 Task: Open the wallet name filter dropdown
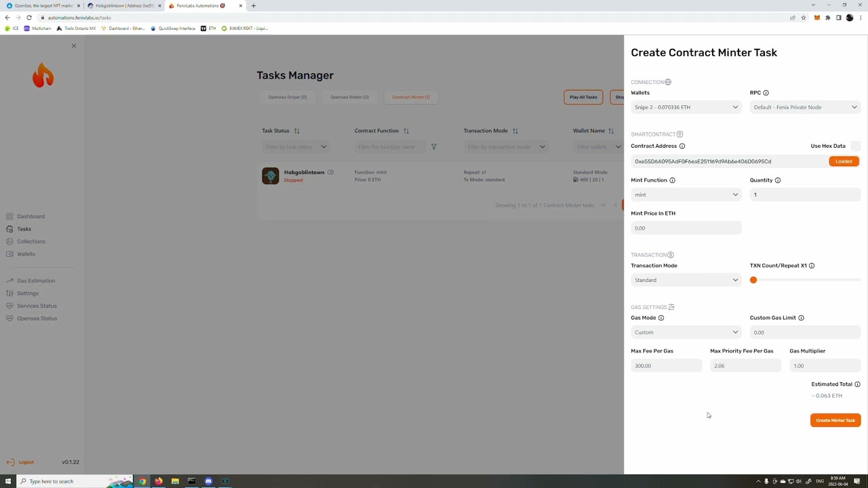[598, 147]
